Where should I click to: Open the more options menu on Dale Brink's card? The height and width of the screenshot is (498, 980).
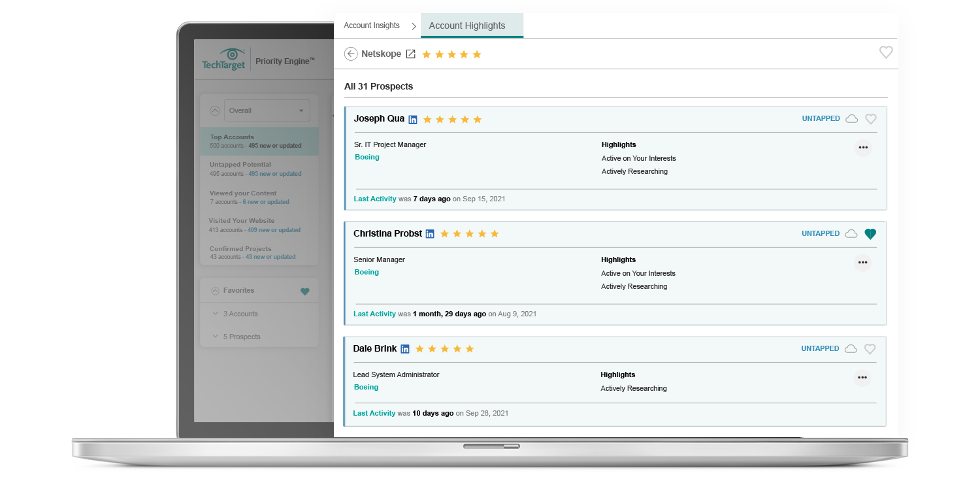pyautogui.click(x=862, y=378)
